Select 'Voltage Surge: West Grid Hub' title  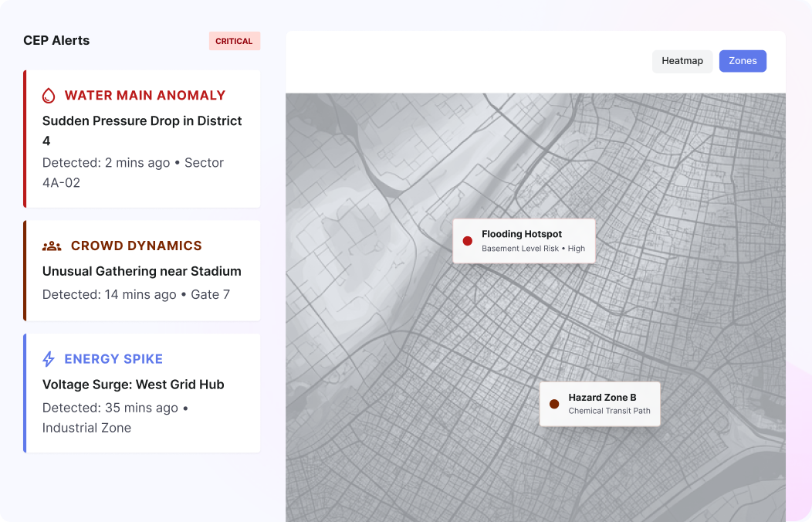[x=133, y=384]
